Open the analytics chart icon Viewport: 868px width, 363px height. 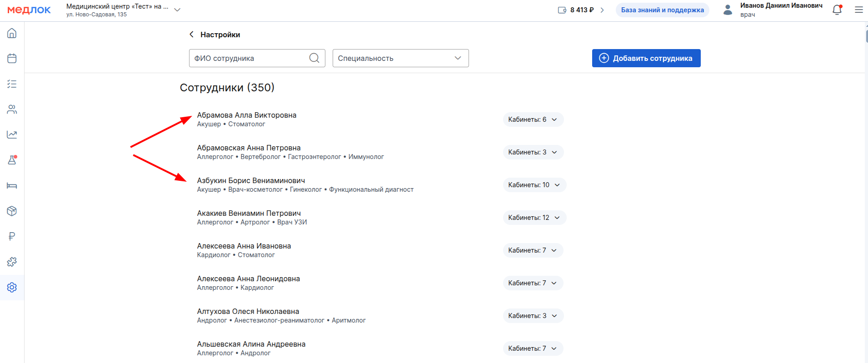(x=12, y=134)
